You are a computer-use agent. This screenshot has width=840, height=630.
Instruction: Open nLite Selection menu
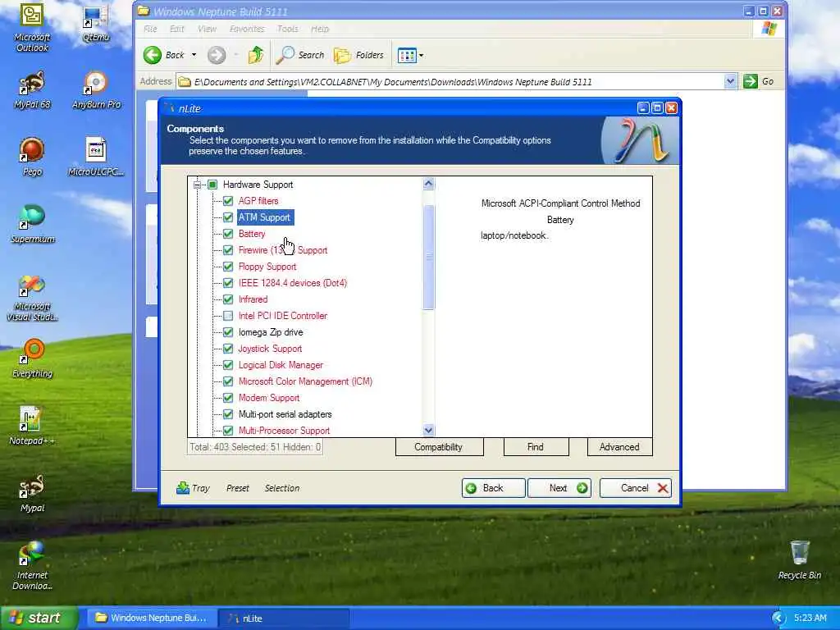tap(282, 488)
